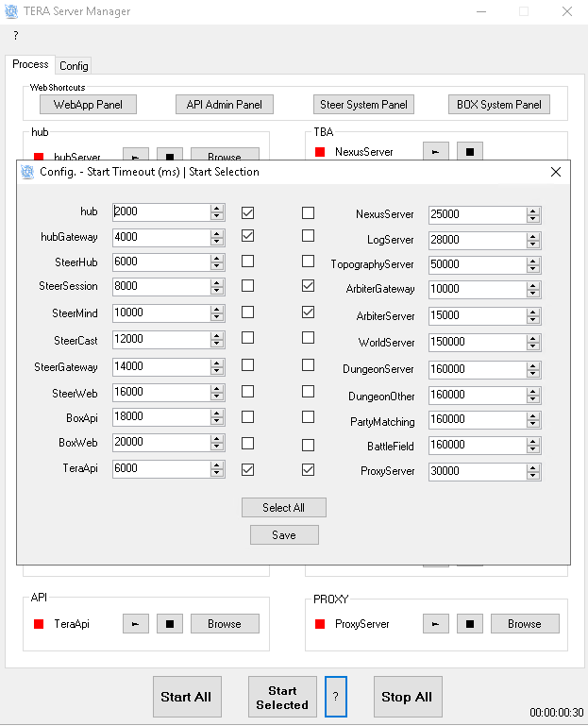Toggle the hubGateway start selection checkbox

click(247, 236)
